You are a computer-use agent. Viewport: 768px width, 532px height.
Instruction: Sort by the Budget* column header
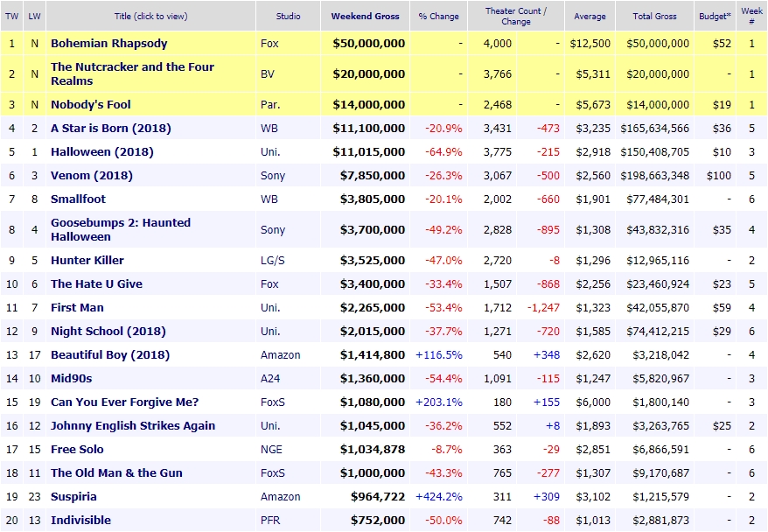(x=715, y=16)
